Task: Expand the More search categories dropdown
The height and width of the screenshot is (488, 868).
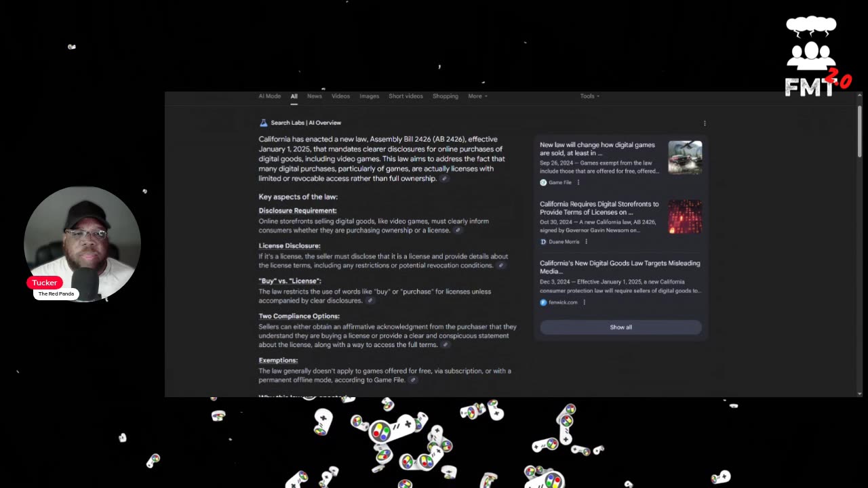Action: click(x=477, y=96)
